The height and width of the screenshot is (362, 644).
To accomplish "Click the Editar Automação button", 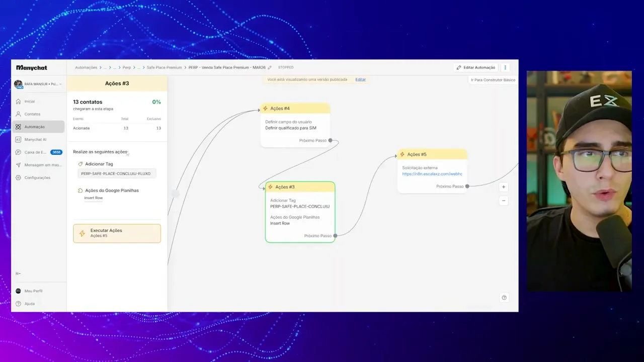I will point(475,67).
